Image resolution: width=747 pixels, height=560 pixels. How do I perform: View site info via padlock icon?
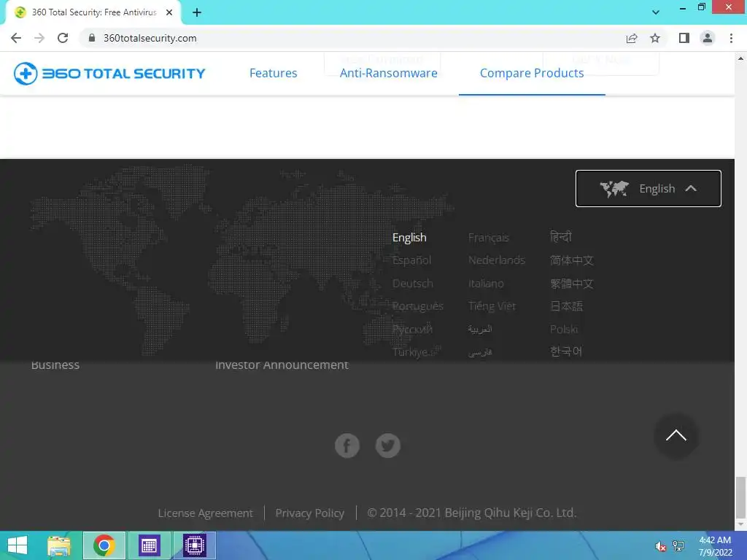[x=92, y=38]
